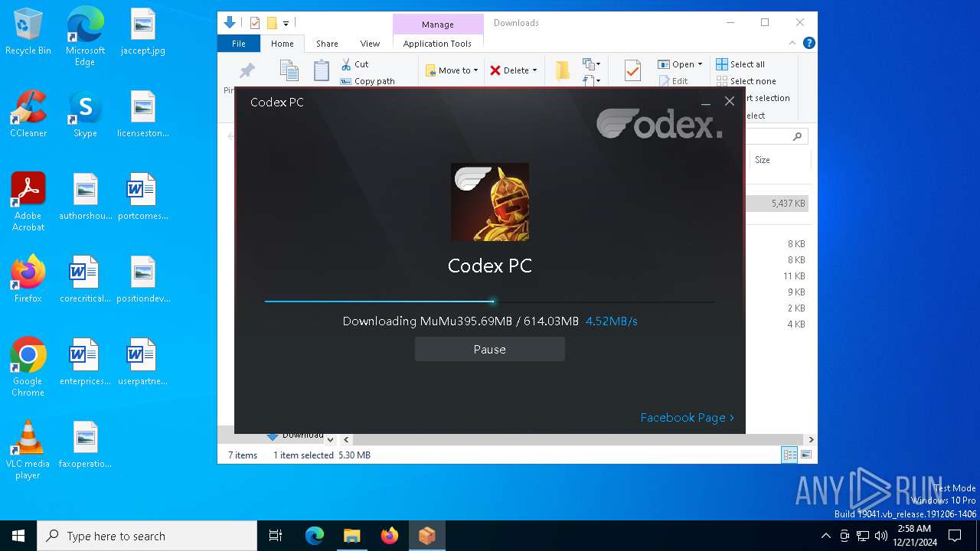The width and height of the screenshot is (980, 551).
Task: Switch to the Share ribbon tab
Action: [327, 44]
